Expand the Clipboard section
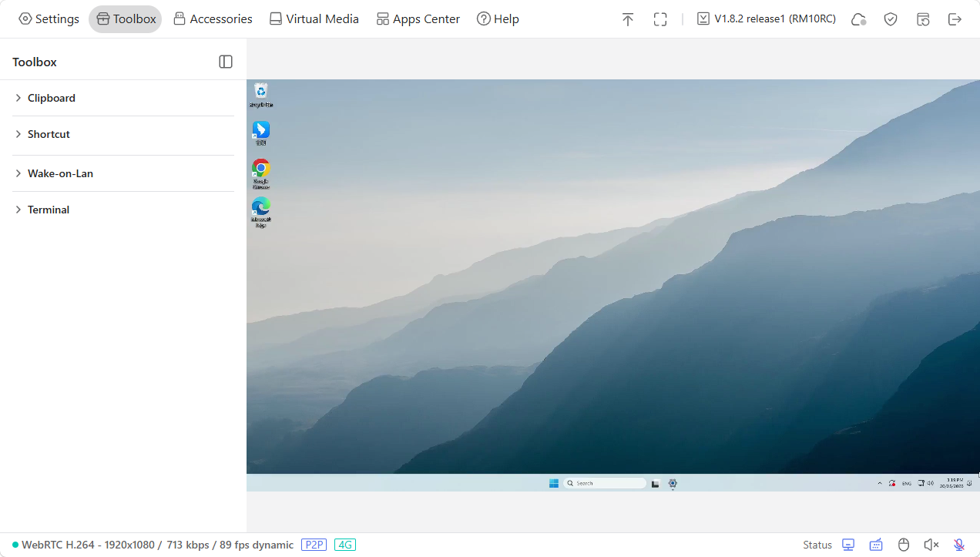Screen dimensions: 980x557 click(123, 98)
